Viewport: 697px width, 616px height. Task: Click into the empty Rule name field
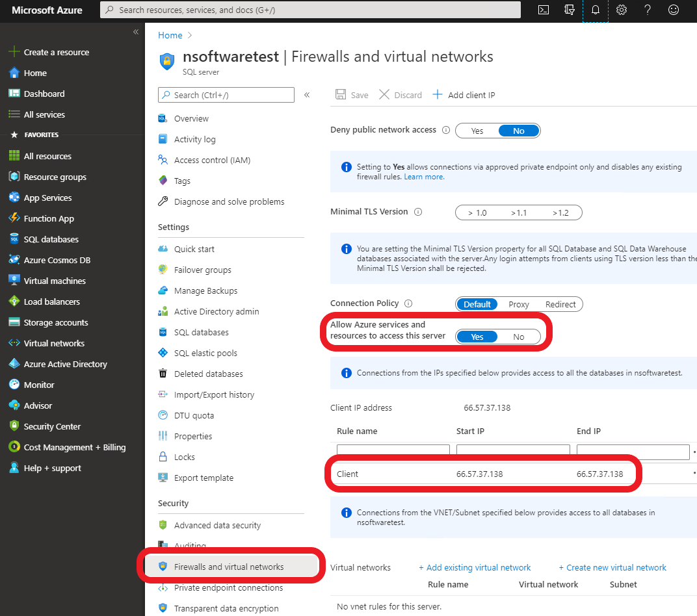(x=393, y=451)
